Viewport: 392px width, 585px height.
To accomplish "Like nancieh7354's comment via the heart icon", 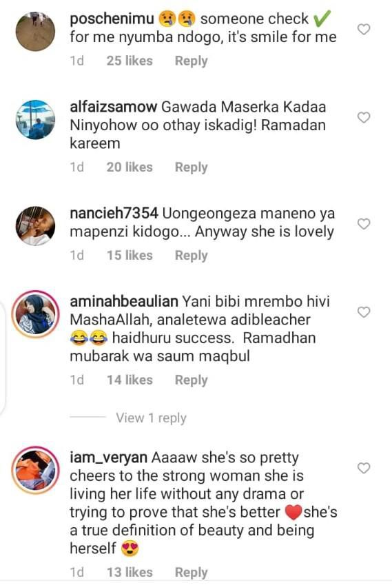I will pyautogui.click(x=364, y=224).
